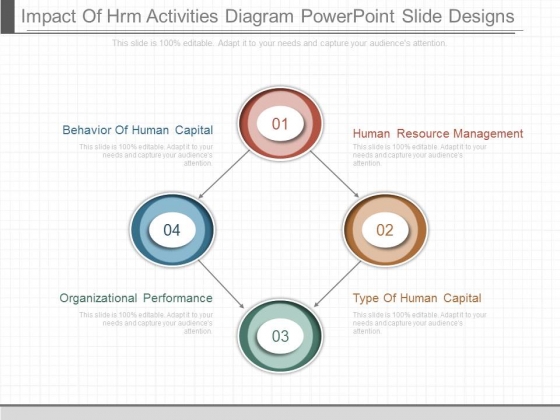Select description text under Type Of Human Capital
The image size is (560, 420).
(420, 323)
